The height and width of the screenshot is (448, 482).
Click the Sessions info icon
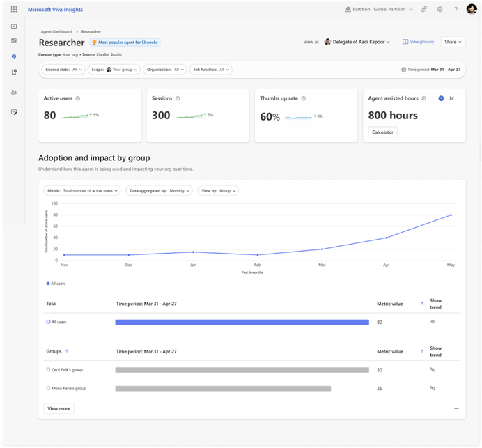point(178,98)
